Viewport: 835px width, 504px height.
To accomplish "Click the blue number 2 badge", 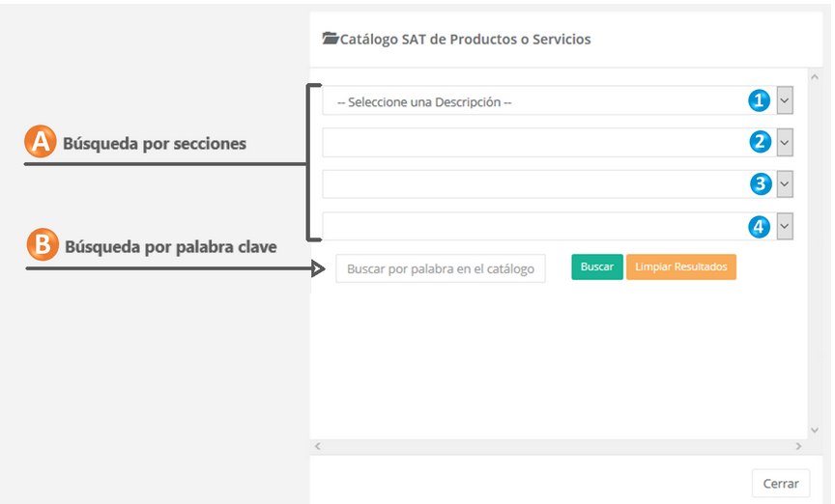I will point(760,143).
